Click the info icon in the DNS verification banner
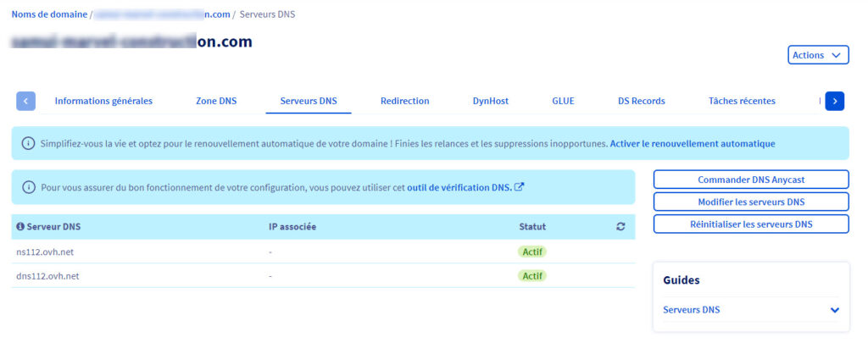 (x=28, y=187)
